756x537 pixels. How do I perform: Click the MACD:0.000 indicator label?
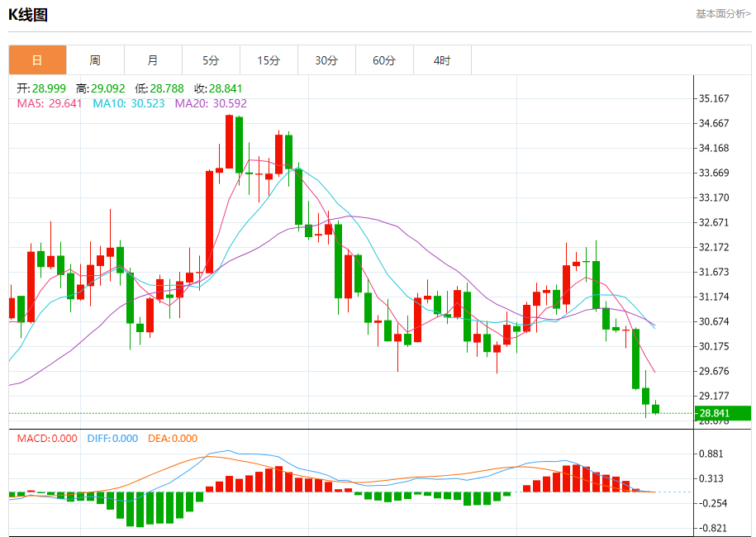tap(47, 439)
